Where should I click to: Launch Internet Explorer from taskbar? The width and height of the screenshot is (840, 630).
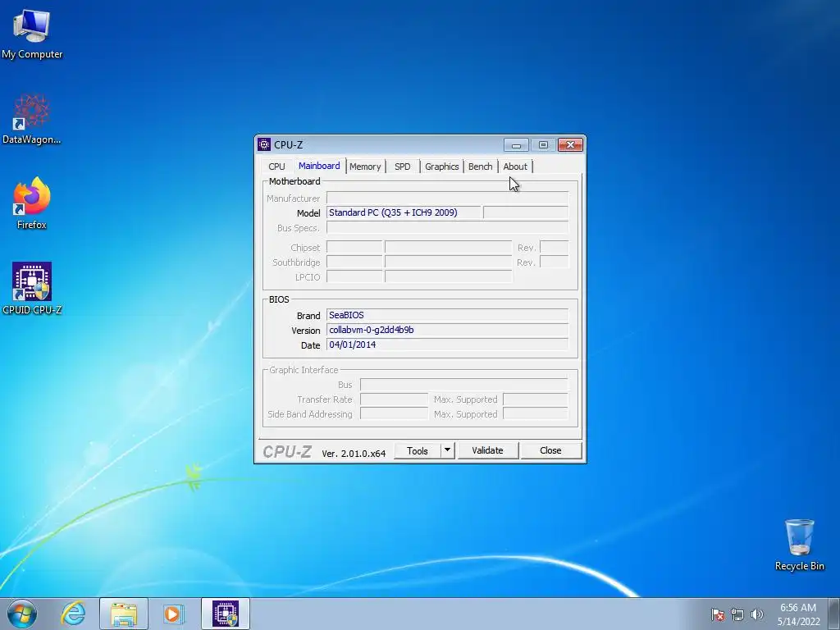(x=73, y=614)
